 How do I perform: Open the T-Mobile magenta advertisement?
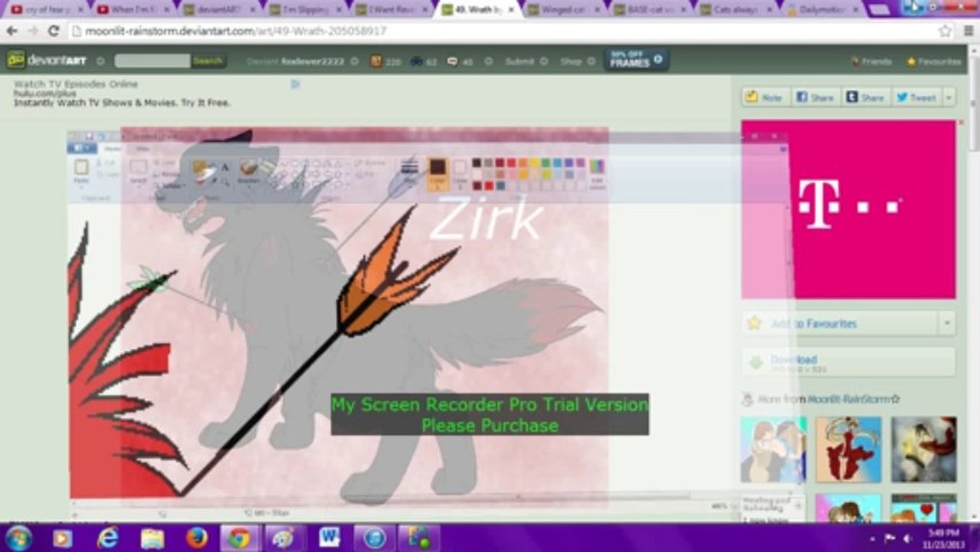click(848, 209)
